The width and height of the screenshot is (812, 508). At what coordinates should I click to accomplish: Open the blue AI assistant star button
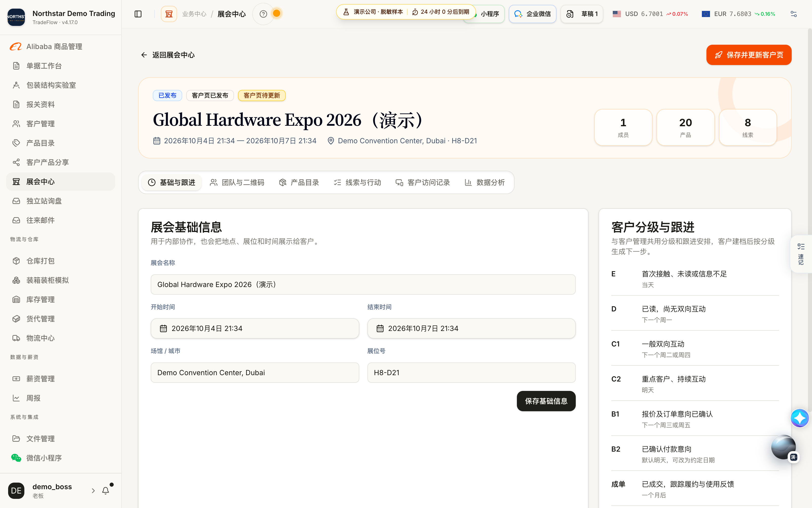(x=800, y=418)
